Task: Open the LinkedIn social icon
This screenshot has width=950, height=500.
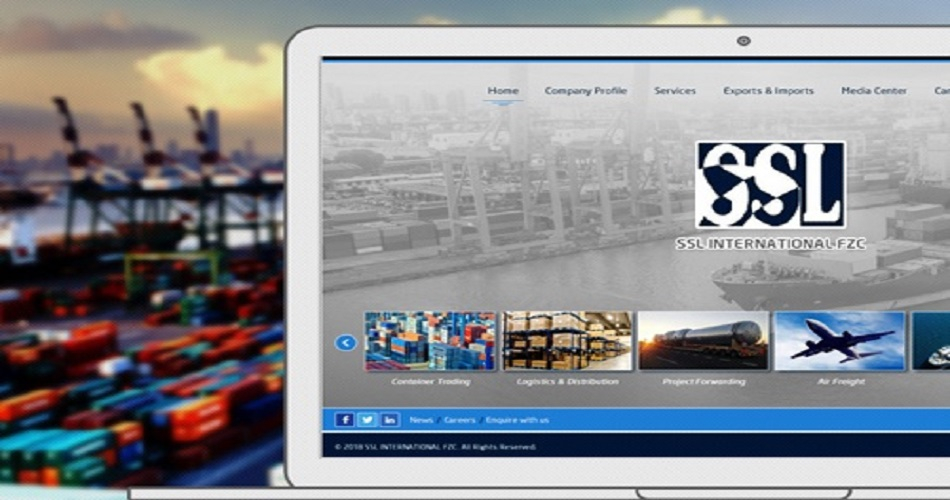Action: tap(390, 419)
